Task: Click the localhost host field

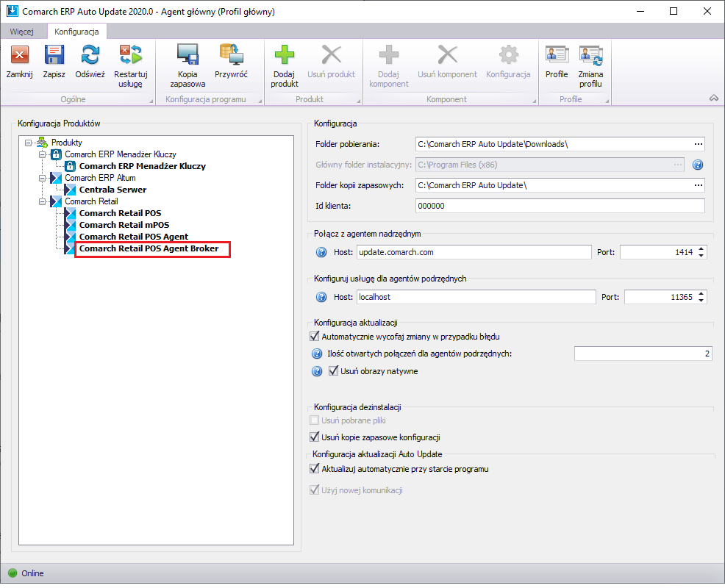Action: [476, 297]
